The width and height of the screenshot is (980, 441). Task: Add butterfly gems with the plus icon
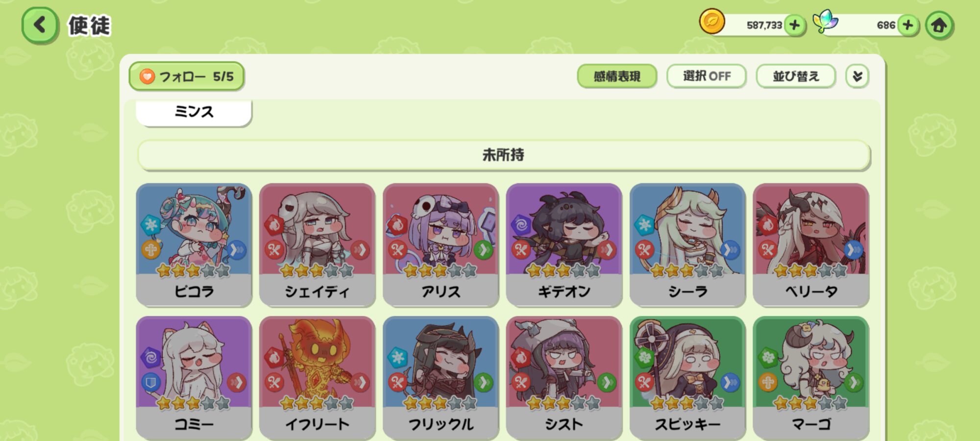pyautogui.click(x=907, y=25)
